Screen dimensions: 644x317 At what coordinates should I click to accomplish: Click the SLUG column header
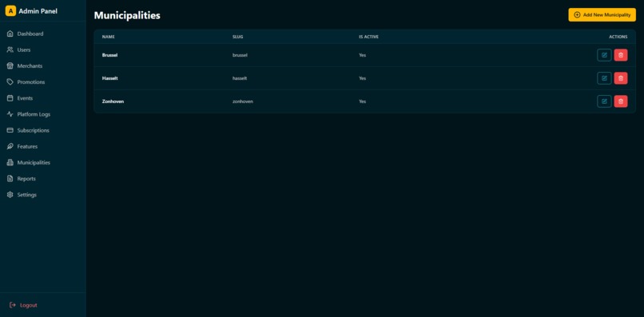pos(237,37)
